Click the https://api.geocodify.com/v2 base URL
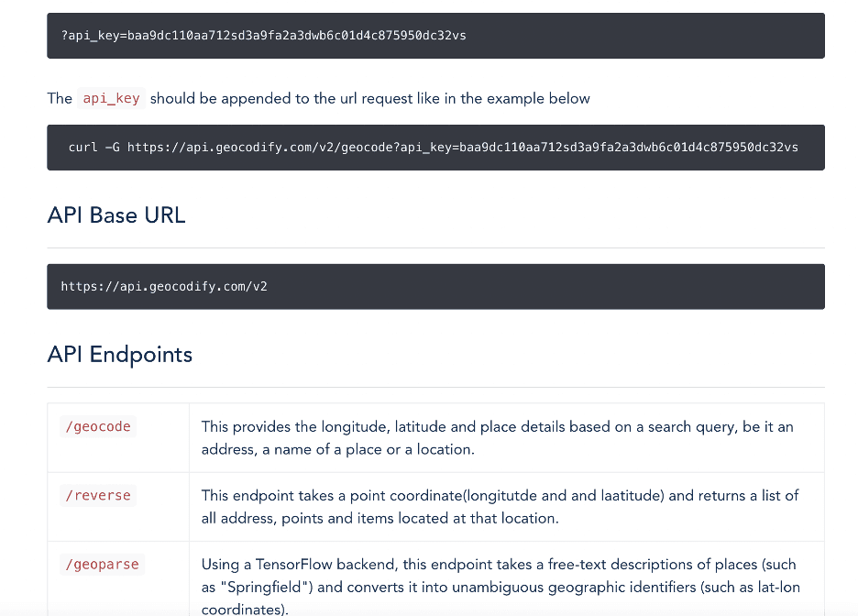Viewport: 858px width, 616px height. [x=163, y=286]
